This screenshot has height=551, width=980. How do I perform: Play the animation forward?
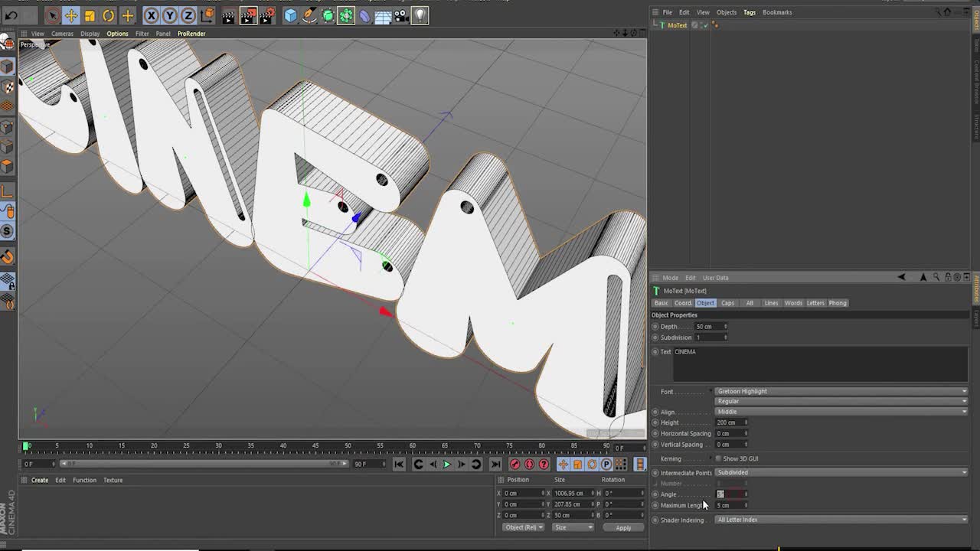446,465
